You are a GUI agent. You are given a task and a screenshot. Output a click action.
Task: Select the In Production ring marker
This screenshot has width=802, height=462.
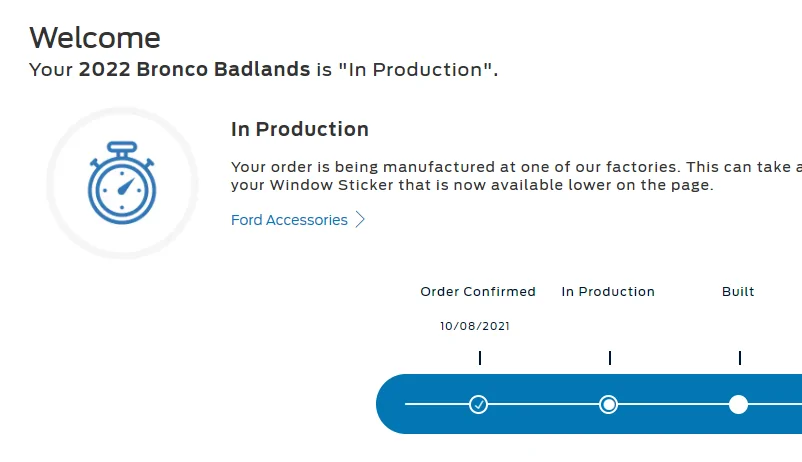(608, 405)
